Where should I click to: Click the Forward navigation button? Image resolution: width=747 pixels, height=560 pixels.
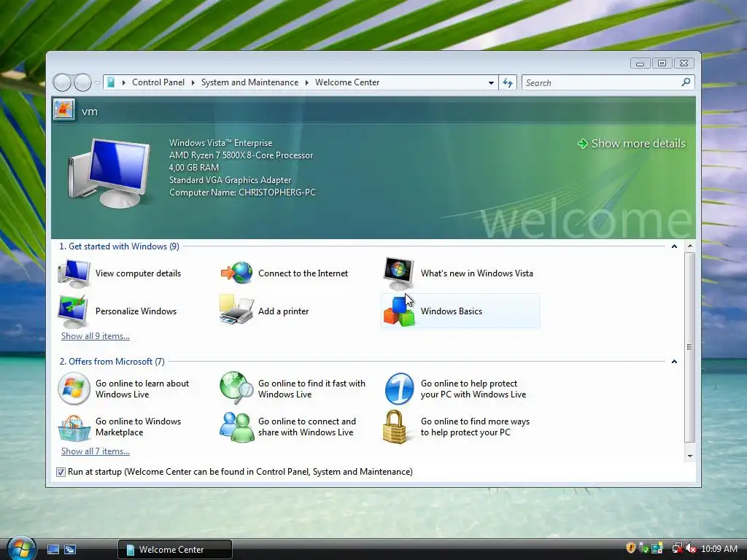tap(82, 83)
